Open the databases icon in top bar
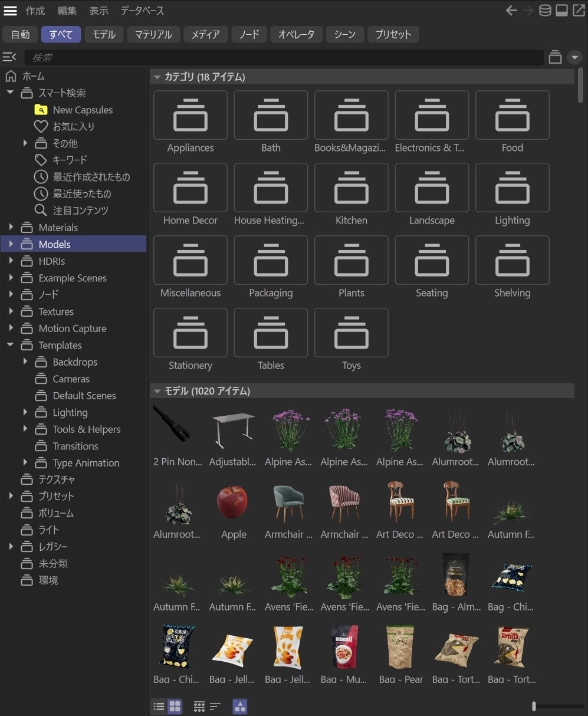588x716 pixels. (546, 10)
